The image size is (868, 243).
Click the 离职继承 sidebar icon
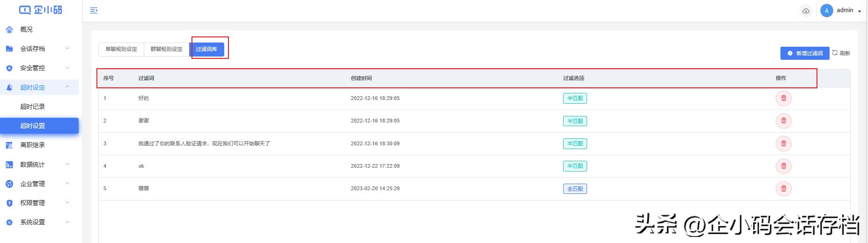click(9, 145)
